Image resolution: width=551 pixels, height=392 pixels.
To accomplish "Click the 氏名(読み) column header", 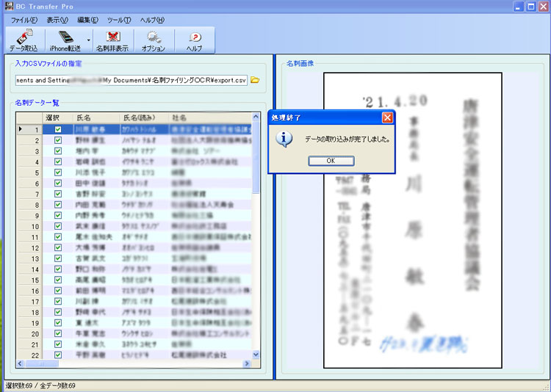I will 145,118.
